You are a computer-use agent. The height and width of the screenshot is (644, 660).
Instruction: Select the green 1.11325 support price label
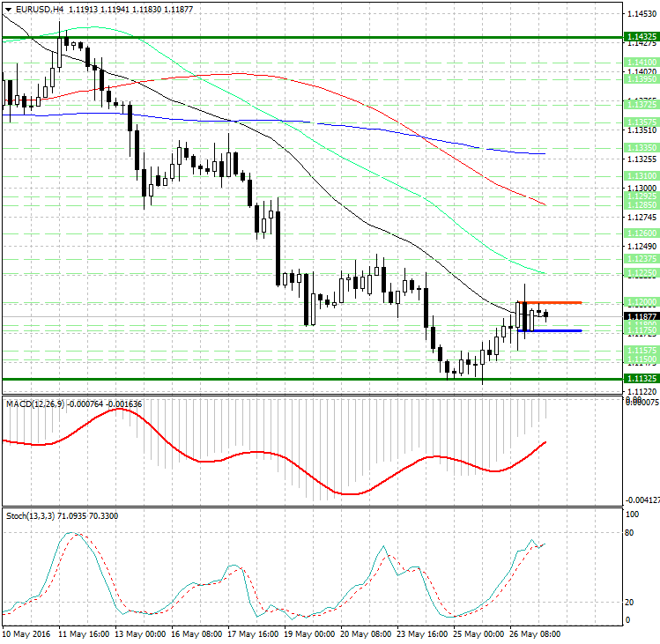pyautogui.click(x=641, y=379)
